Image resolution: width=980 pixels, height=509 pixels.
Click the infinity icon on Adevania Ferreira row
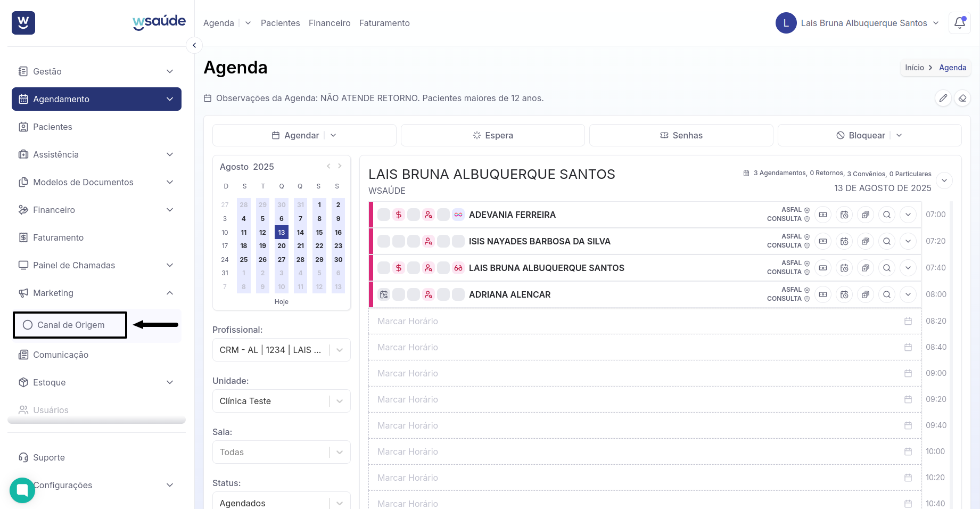[x=458, y=215]
